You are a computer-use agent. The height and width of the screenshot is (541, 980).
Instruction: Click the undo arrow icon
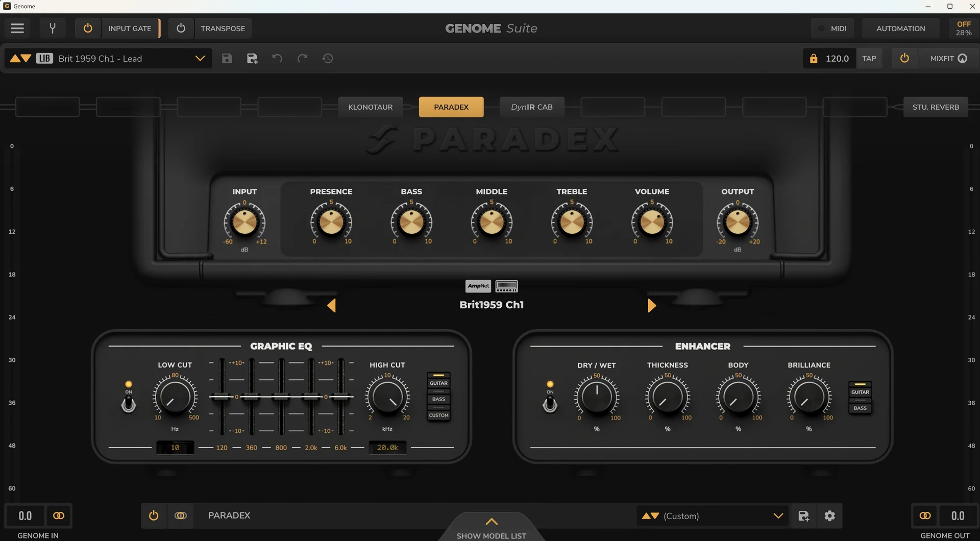(277, 59)
